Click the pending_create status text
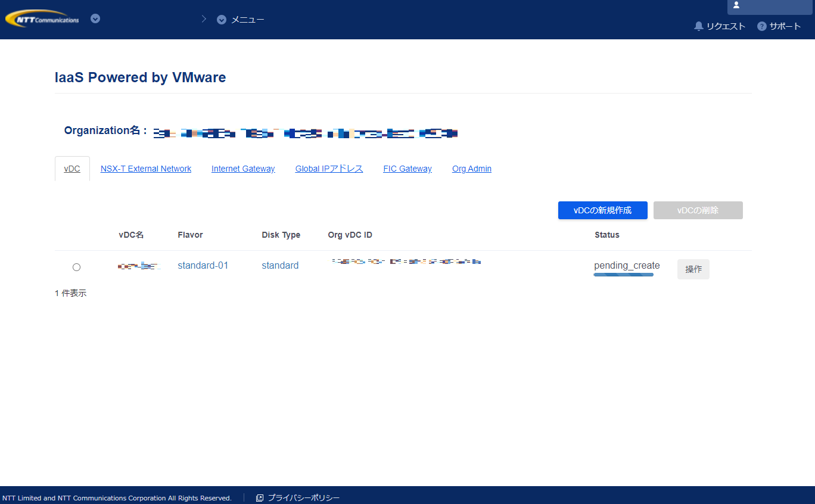Screen dimensions: 815x504 (627, 266)
